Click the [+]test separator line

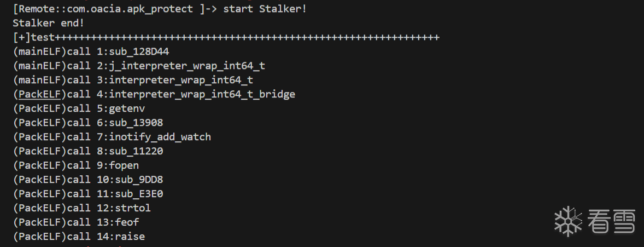226,38
